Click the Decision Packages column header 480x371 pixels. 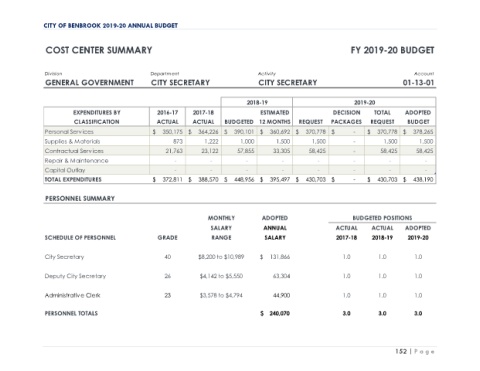coord(346,117)
